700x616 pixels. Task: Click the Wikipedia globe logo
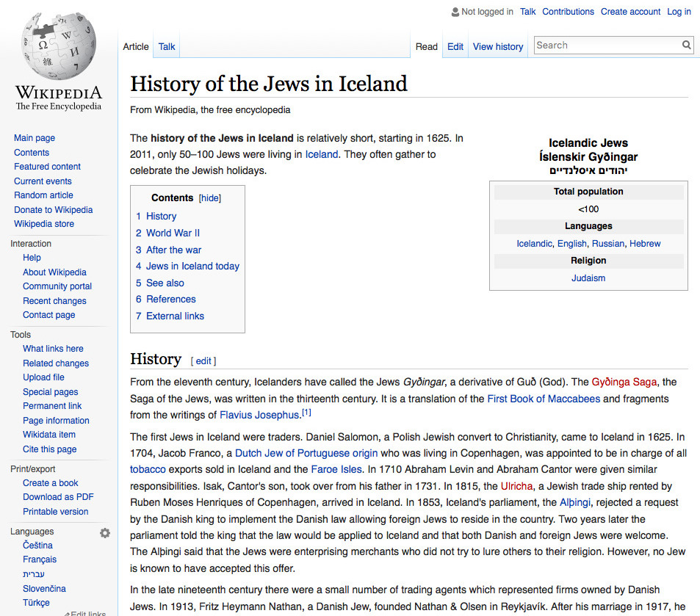(x=57, y=46)
